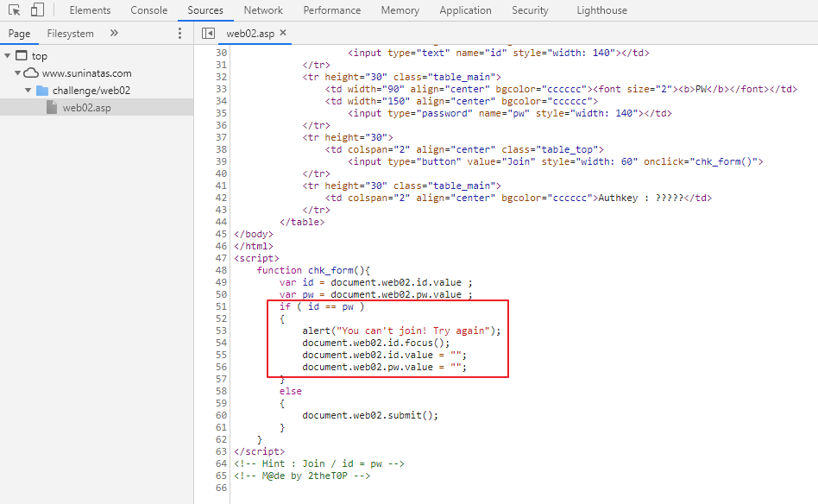Image resolution: width=818 pixels, height=504 pixels.
Task: Select the challenge/web02 folder item
Action: (91, 91)
